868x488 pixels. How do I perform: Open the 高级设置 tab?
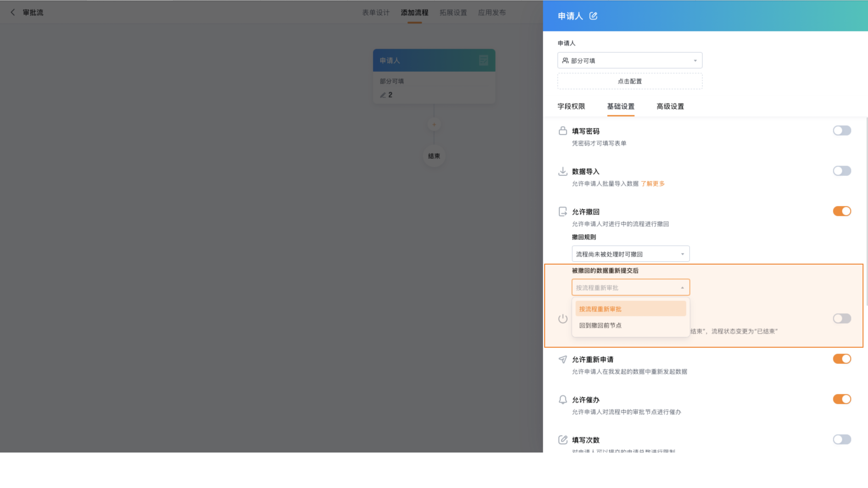(x=670, y=106)
